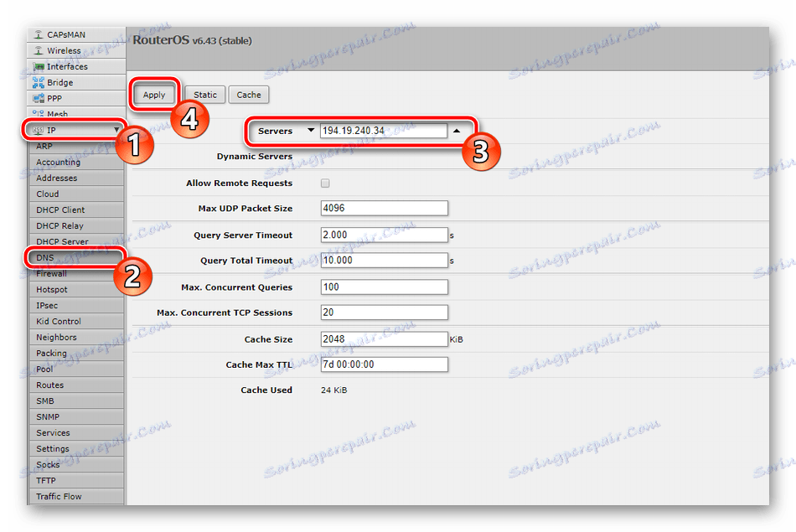Open the DNS submenu
The width and height of the screenshot is (796, 532).
76,257
